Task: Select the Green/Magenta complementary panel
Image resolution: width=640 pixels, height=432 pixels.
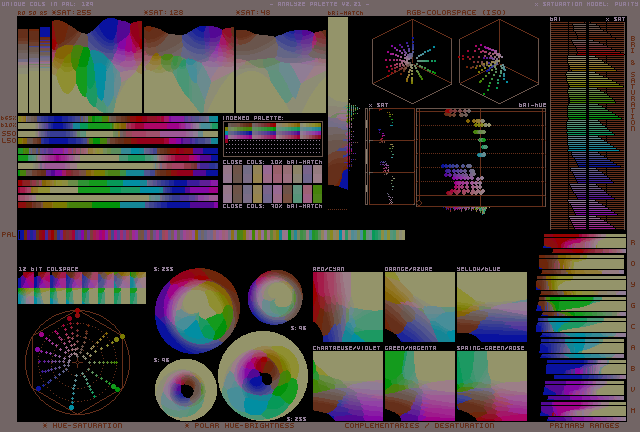Action: tap(419, 385)
